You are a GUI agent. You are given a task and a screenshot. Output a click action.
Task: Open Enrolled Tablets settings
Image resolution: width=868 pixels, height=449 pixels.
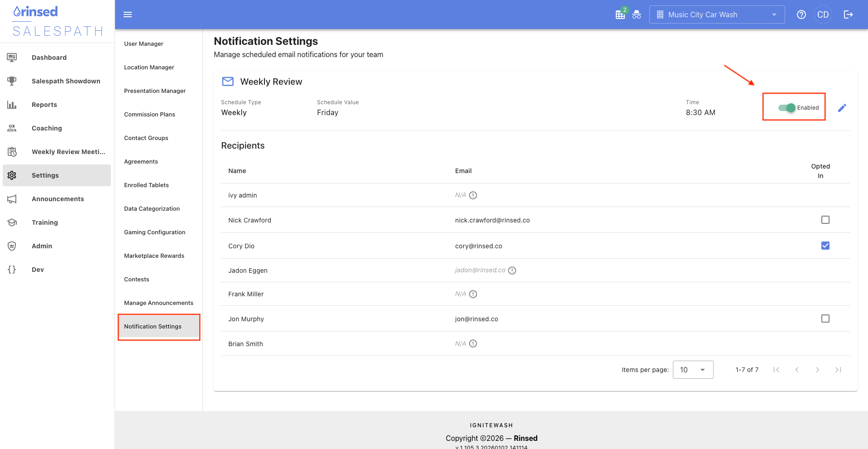tap(146, 185)
